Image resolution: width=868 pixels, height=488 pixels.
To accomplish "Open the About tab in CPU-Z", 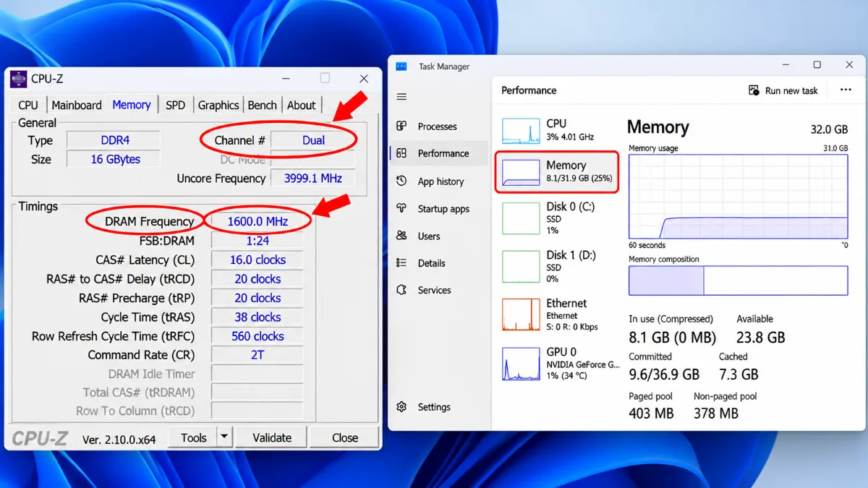I will tap(301, 105).
